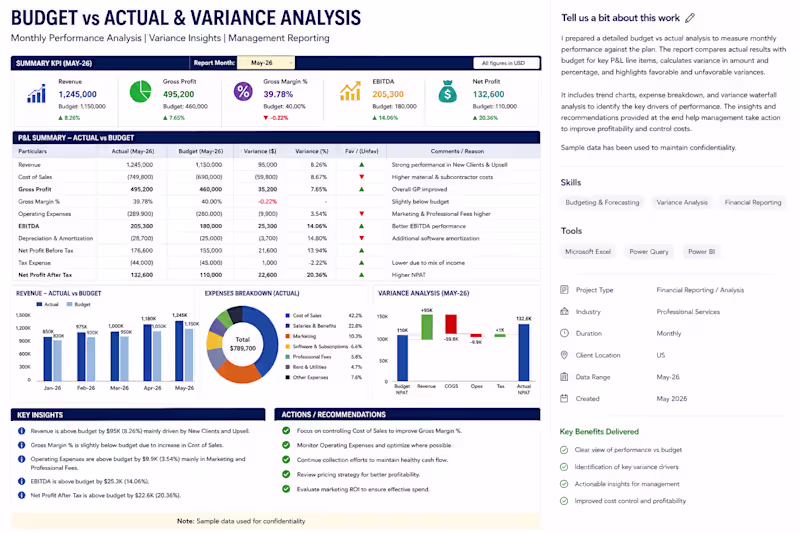
Task: Click the Duration clock icon
Action: click(564, 333)
